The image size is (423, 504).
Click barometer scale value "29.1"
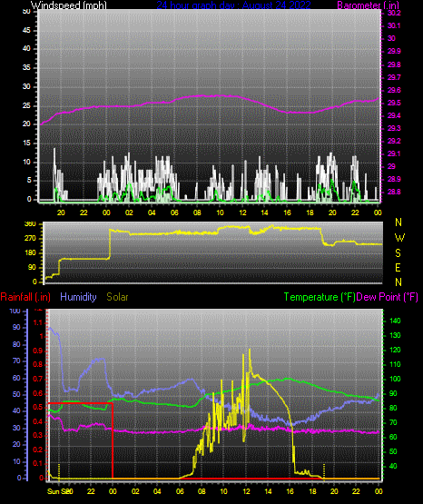pyautogui.click(x=394, y=153)
